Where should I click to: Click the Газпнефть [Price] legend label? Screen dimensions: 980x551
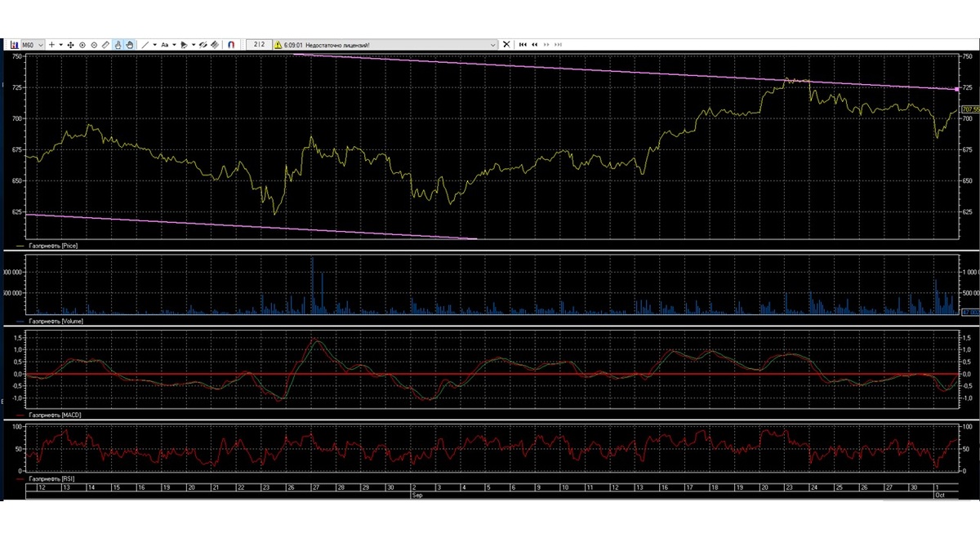click(53, 245)
